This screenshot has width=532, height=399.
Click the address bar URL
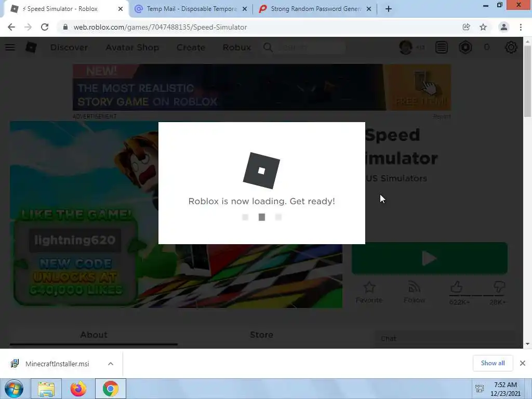click(x=160, y=27)
